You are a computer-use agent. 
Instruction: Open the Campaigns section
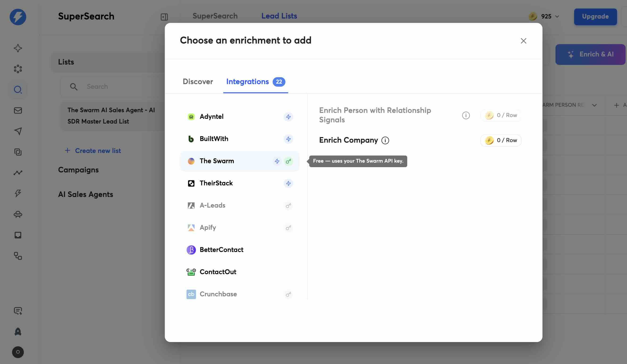78,170
